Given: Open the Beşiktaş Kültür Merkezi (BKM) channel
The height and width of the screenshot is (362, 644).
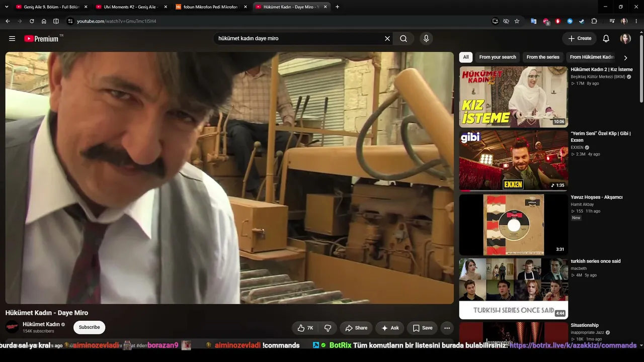Looking at the screenshot, I should (598, 77).
